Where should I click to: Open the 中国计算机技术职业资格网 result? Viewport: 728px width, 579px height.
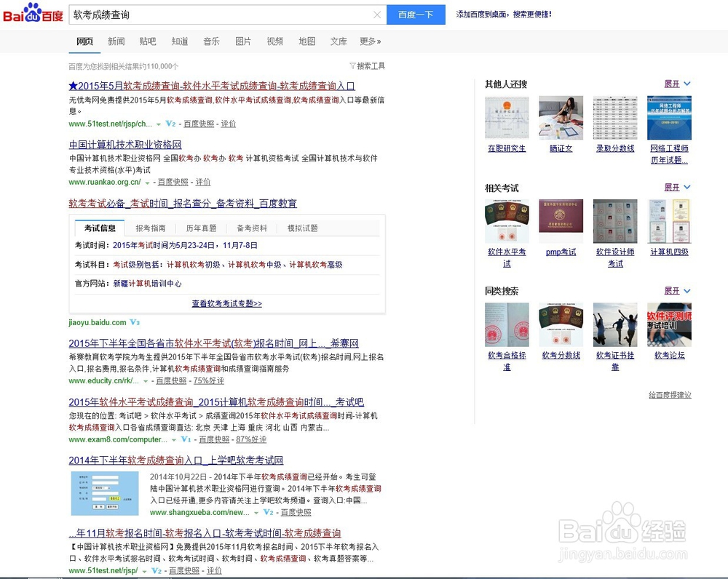tap(125, 144)
